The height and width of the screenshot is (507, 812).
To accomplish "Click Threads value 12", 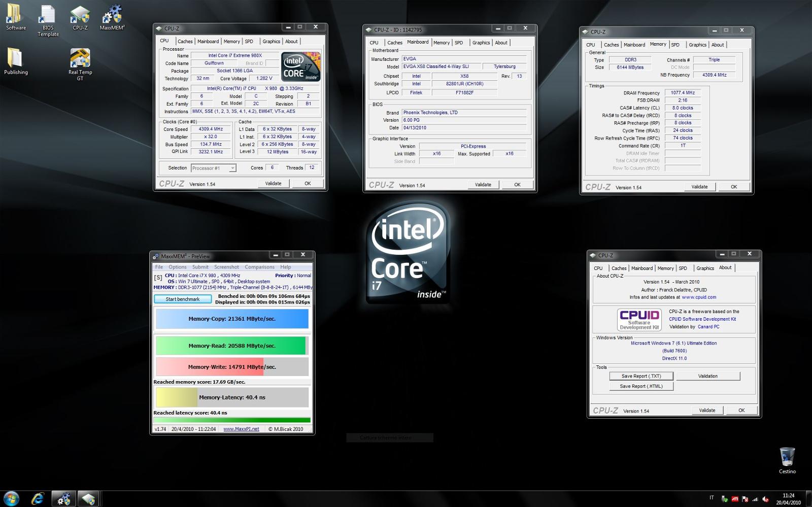I will pyautogui.click(x=312, y=167).
